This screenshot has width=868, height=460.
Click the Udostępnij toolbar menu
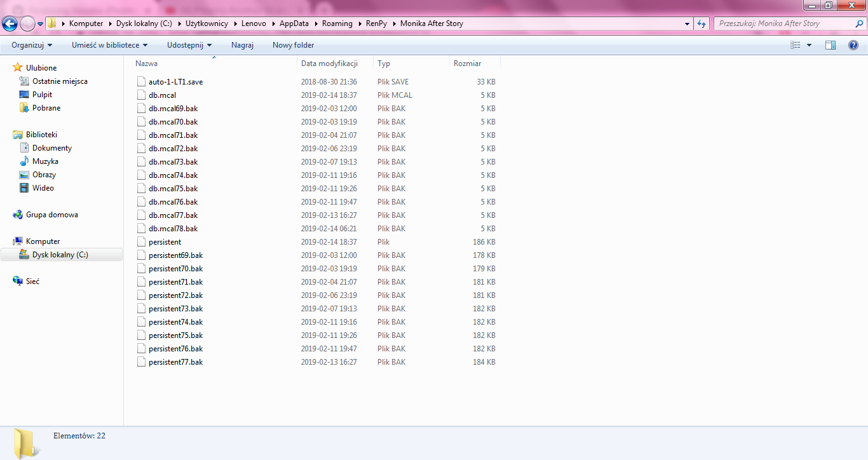[x=186, y=44]
